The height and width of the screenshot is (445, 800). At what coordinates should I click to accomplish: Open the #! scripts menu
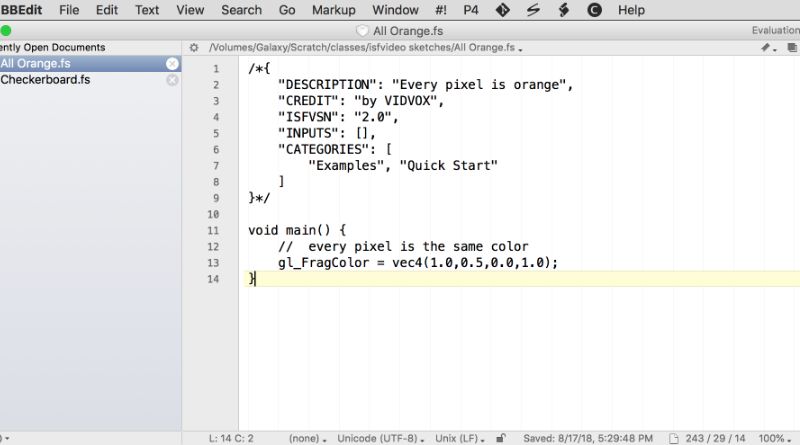click(441, 10)
